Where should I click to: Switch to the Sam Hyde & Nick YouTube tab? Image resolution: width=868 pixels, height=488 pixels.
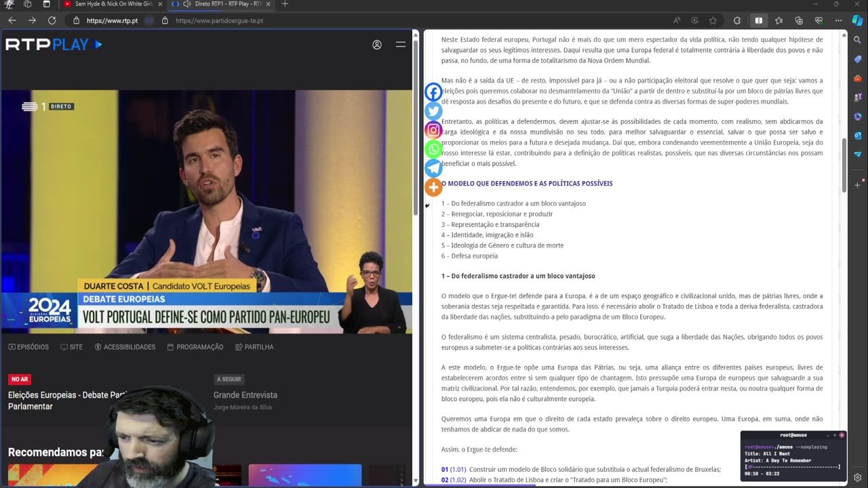[113, 4]
